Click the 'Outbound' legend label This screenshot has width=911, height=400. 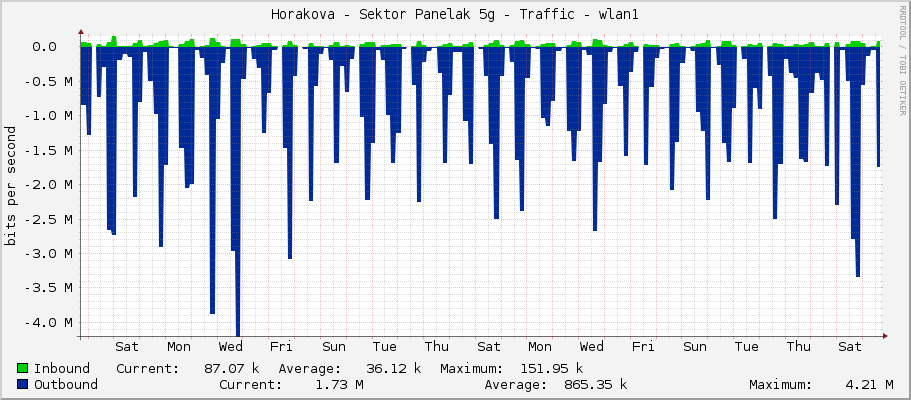(66, 384)
